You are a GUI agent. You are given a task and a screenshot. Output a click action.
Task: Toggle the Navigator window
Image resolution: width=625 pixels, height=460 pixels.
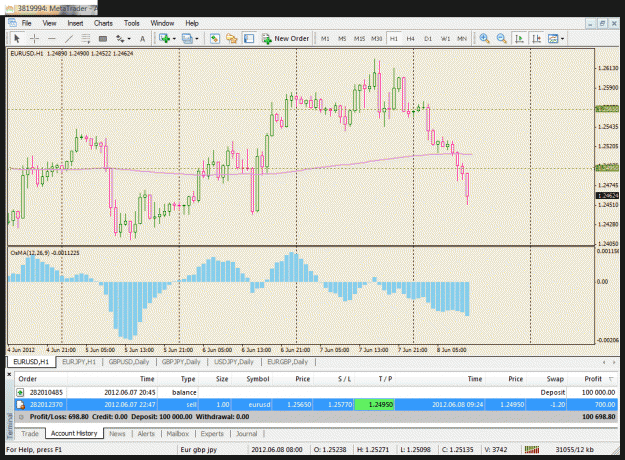232,39
